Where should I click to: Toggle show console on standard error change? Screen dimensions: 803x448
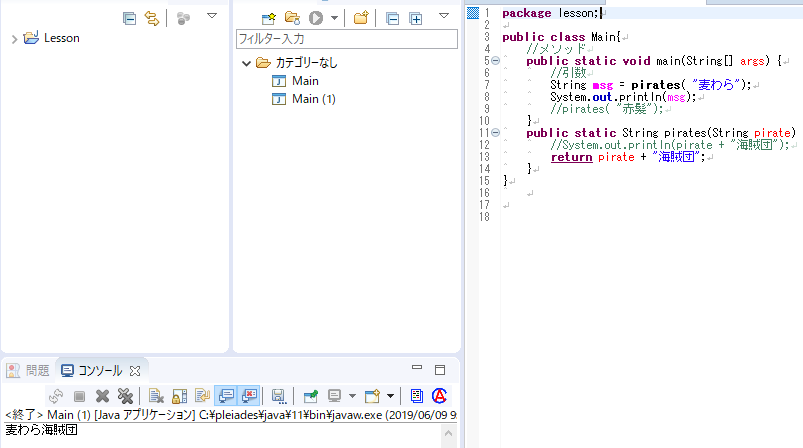(249, 396)
